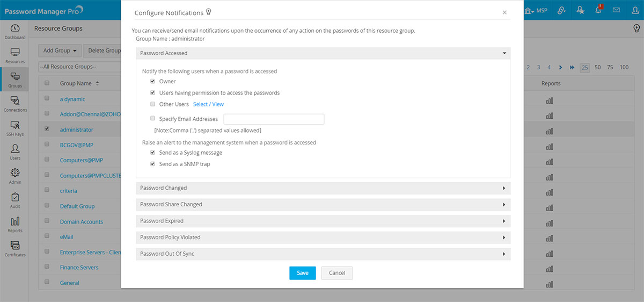Click the Cancel button

coord(337,273)
